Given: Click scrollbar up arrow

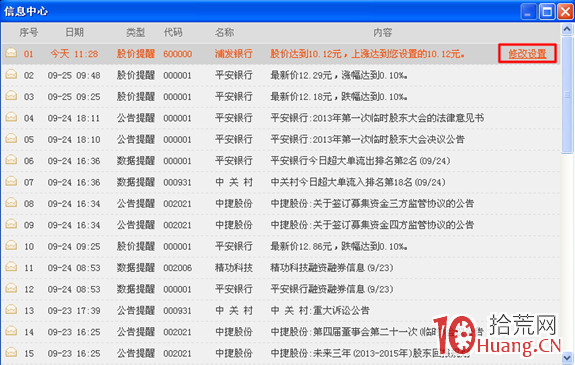Looking at the screenshot, I should coord(567,29).
